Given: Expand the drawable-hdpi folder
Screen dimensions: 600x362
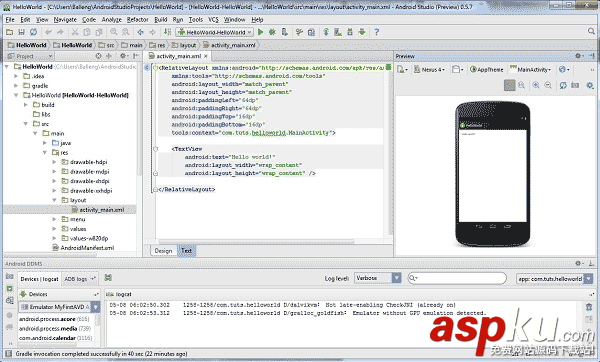Looking at the screenshot, I should 54,162.
